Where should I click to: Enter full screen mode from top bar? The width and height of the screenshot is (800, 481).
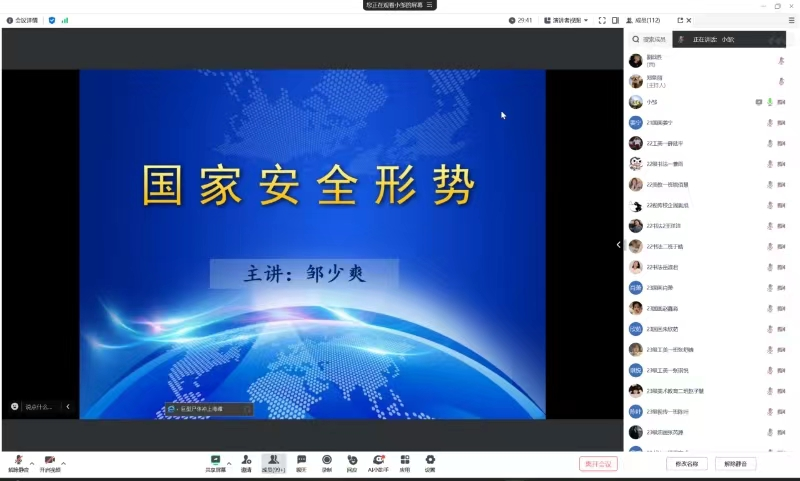(x=602, y=20)
